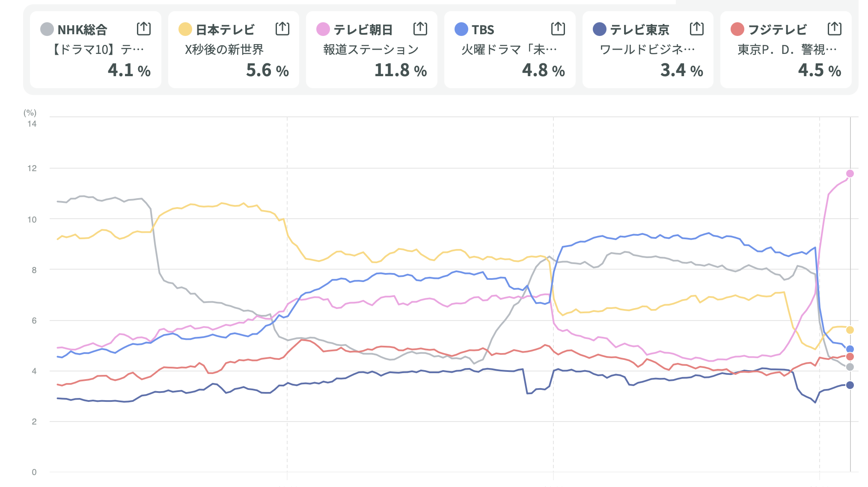This screenshot has width=868, height=487.
Task: Click the dark navy endpoint marker on chart
Action: pos(850,385)
